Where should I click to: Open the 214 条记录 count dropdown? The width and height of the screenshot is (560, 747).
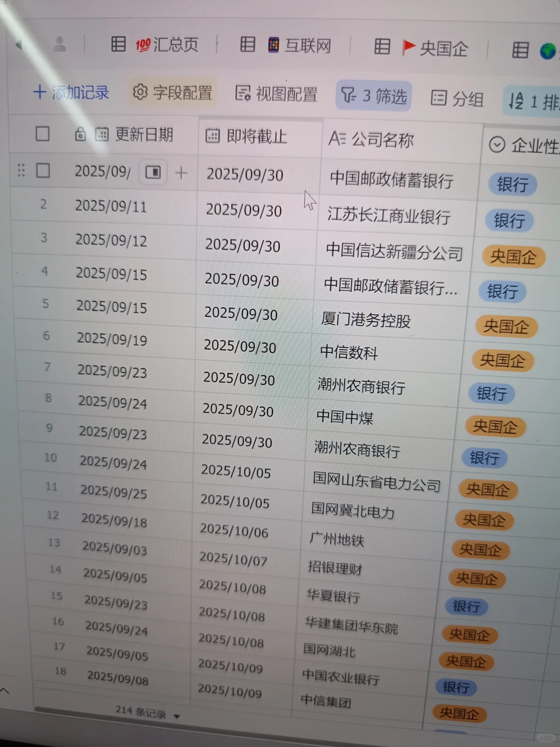point(148,712)
